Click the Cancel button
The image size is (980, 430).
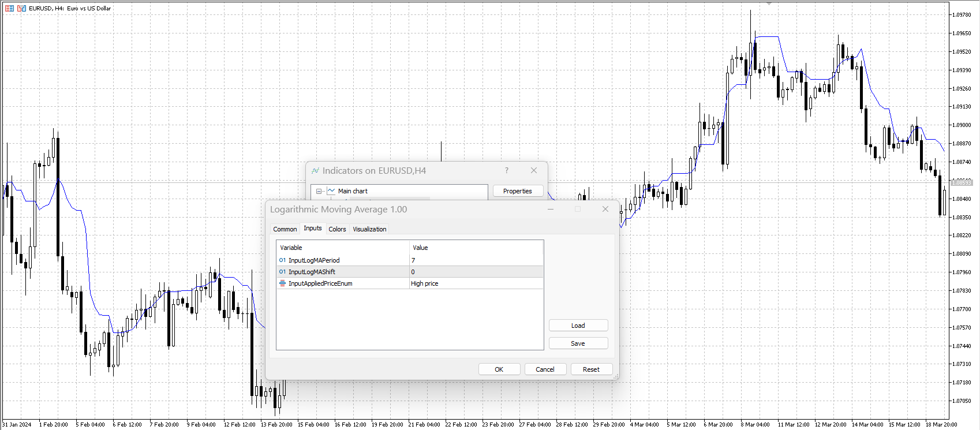tap(545, 369)
